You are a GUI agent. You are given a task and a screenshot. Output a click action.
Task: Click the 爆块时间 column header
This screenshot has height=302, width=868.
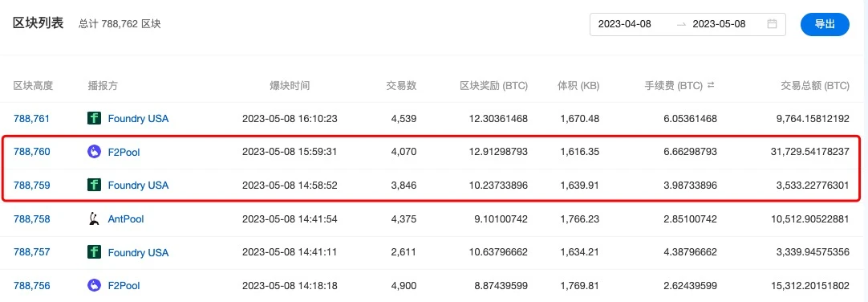click(x=290, y=86)
